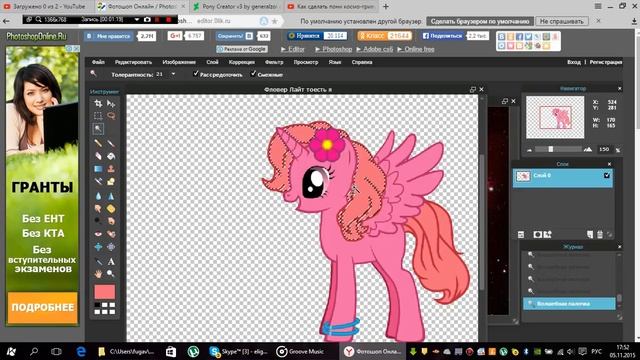Adjust the Navigator zoom slider handle
Image resolution: width=640 pixels, height=360 pixels.
tap(551, 149)
